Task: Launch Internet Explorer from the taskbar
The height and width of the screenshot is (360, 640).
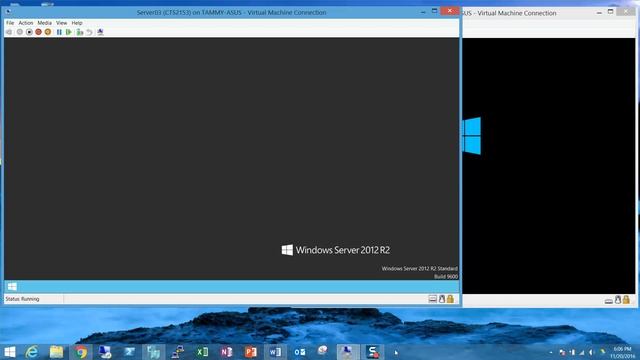Action: point(32,352)
